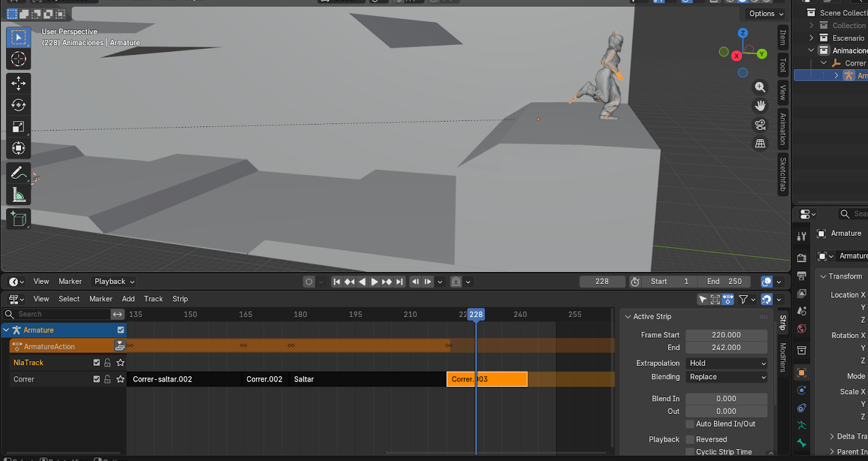Click the Blend In value field
The image size is (868, 461).
726,398
